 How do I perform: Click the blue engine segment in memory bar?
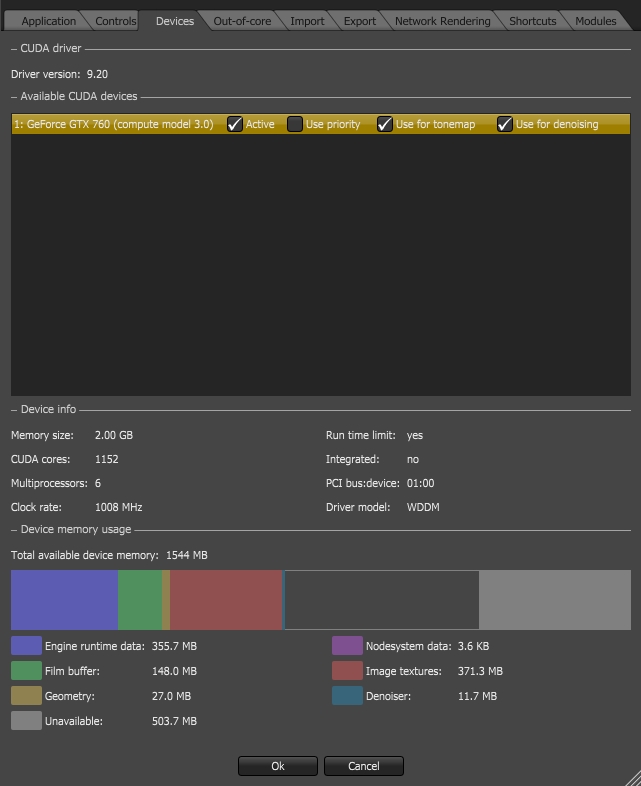click(x=64, y=600)
